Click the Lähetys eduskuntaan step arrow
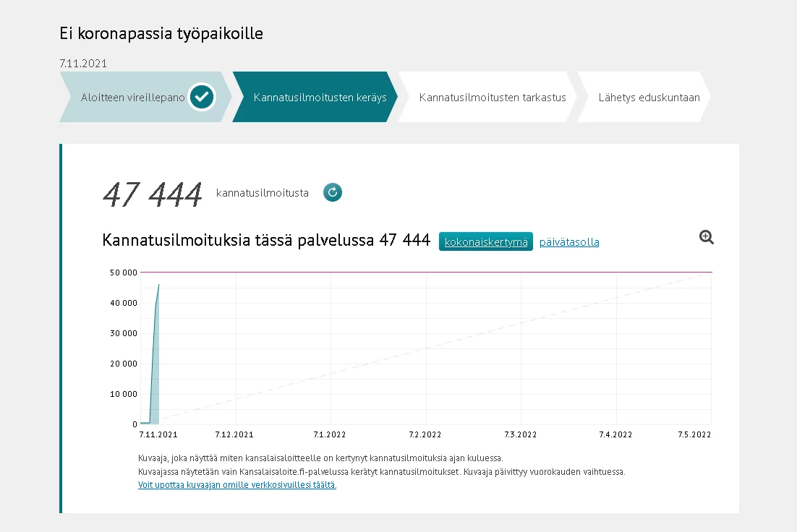Viewport: 797px width, 532px height. coord(648,97)
